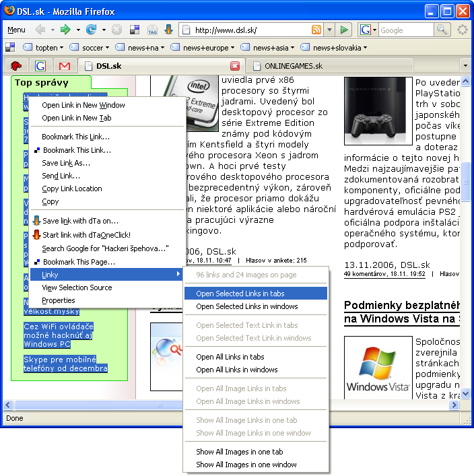This screenshot has height=476, width=474.
Task: Open the Reload button dropdown arrow
Action: click(104, 30)
